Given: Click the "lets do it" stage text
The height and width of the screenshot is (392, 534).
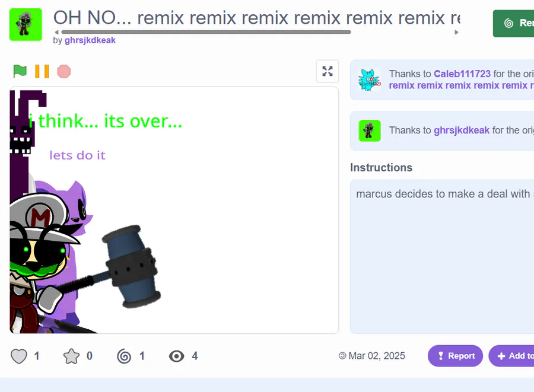Looking at the screenshot, I should [x=77, y=155].
